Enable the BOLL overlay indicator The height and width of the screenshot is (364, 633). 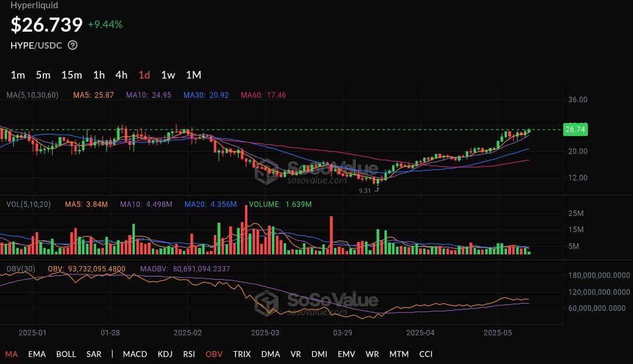(x=66, y=354)
